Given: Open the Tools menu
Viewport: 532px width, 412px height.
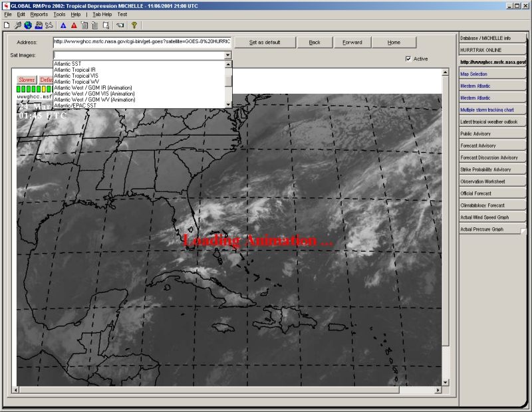Looking at the screenshot, I should [59, 15].
